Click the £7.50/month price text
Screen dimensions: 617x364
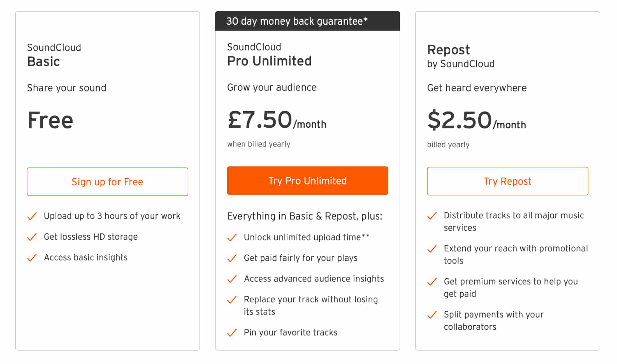277,120
